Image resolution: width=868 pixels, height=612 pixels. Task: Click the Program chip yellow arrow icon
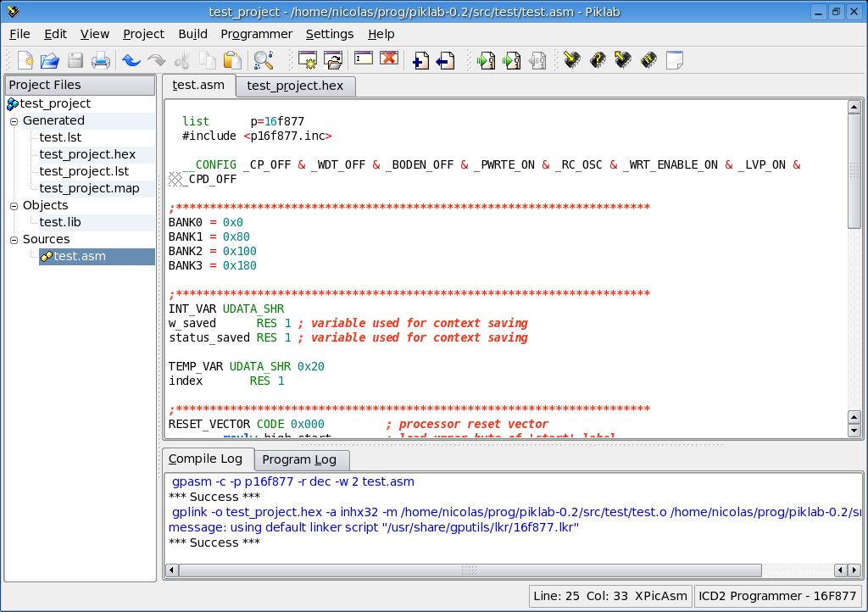pos(572,60)
